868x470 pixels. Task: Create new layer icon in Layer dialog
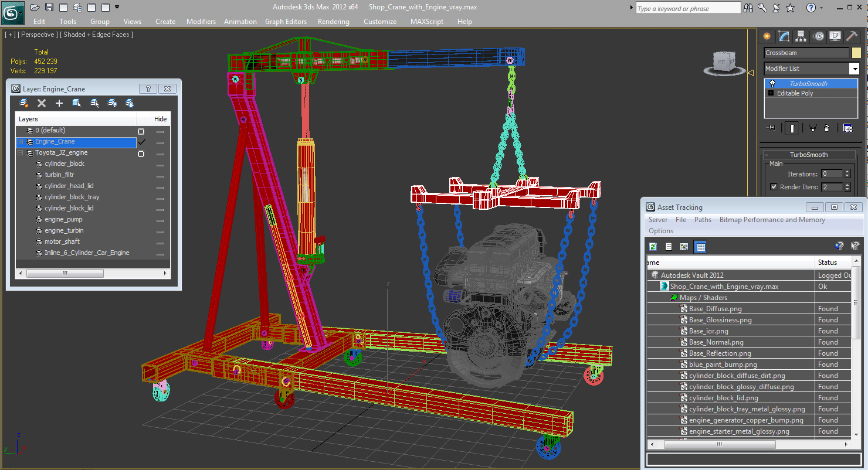pos(24,103)
